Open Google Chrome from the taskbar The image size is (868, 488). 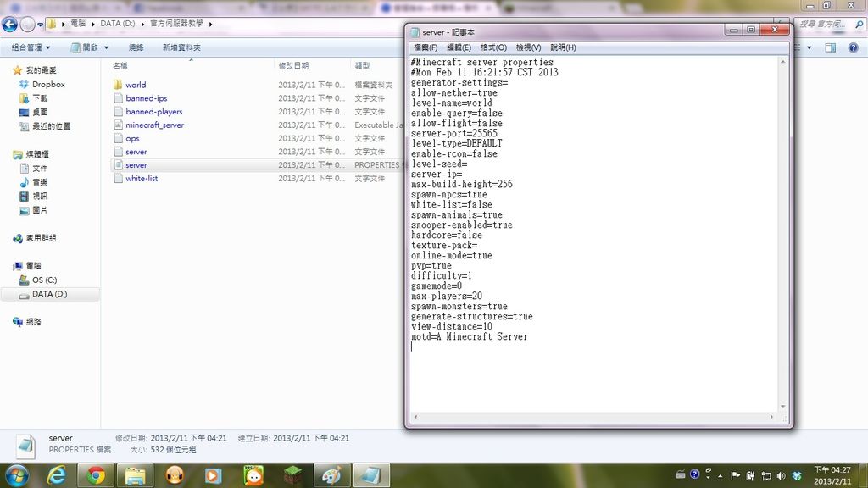click(x=95, y=475)
